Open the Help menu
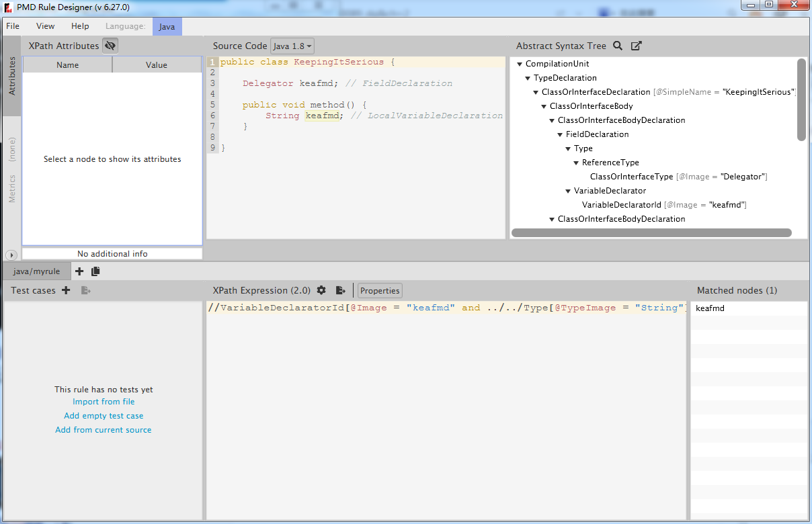 tap(80, 26)
